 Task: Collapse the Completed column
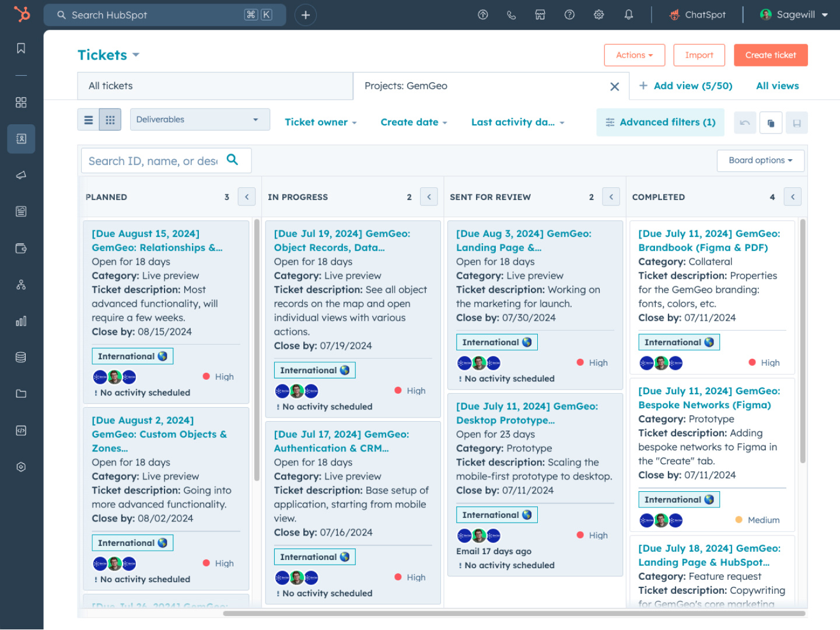coord(793,197)
